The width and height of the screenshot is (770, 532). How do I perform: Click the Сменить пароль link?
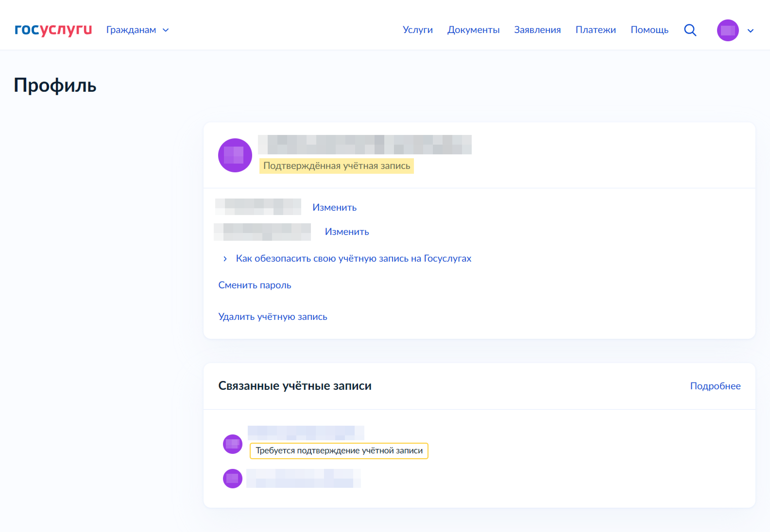255,285
